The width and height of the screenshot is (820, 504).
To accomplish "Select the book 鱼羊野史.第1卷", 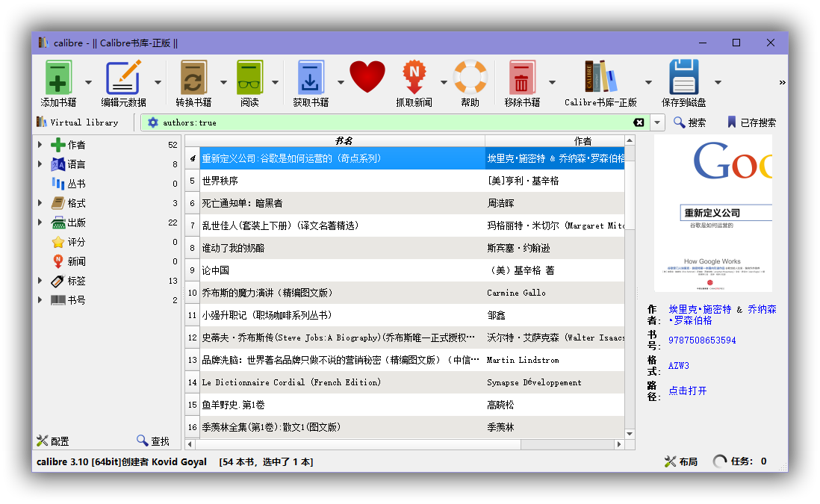I will tap(233, 405).
